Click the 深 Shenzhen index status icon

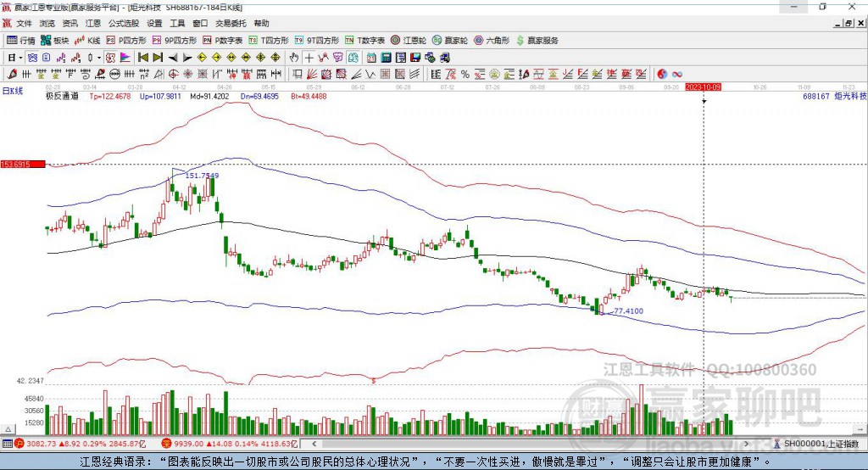click(x=167, y=444)
